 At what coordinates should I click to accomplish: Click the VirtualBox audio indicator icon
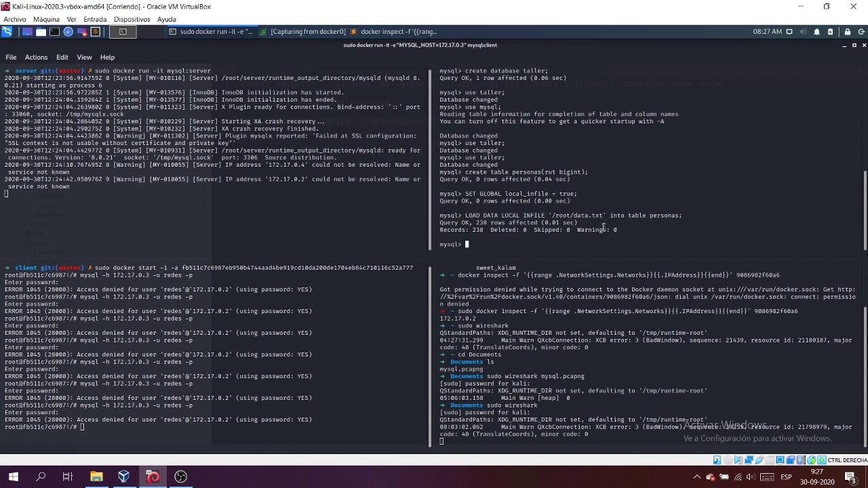738,460
